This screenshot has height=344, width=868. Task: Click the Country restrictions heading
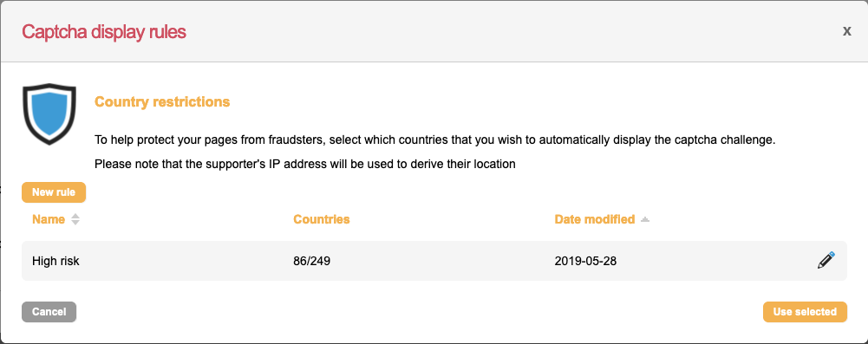click(x=162, y=101)
